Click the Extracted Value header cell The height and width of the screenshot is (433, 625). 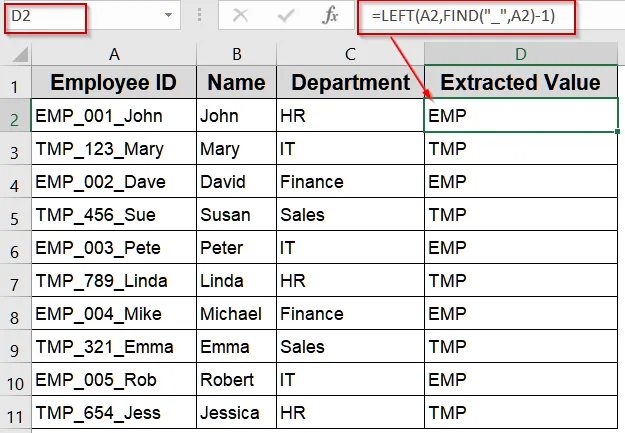point(521,83)
